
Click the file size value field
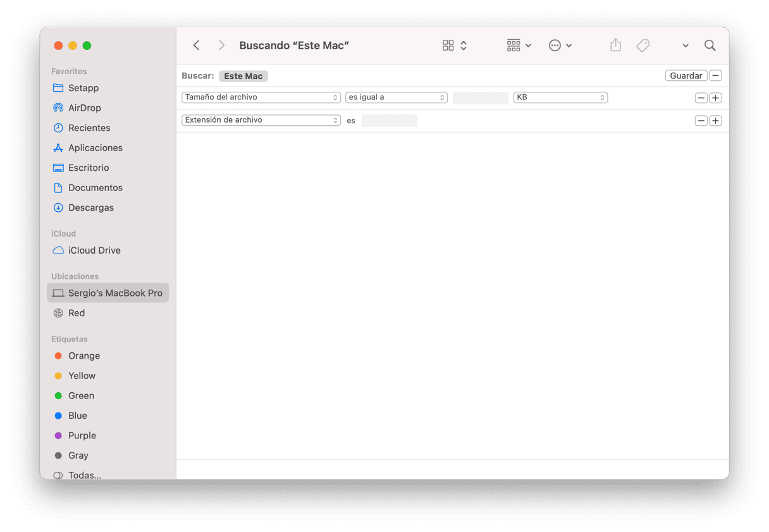tap(481, 98)
